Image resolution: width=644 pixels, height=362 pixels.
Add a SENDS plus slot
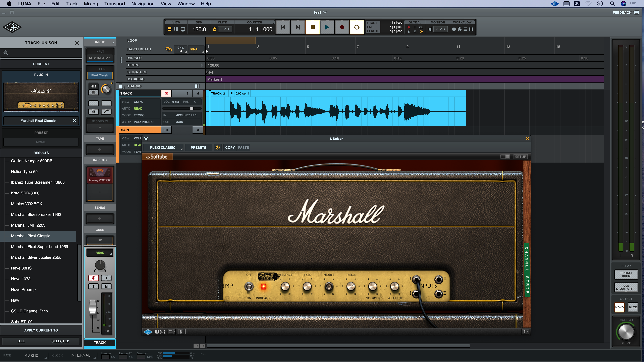(x=100, y=219)
